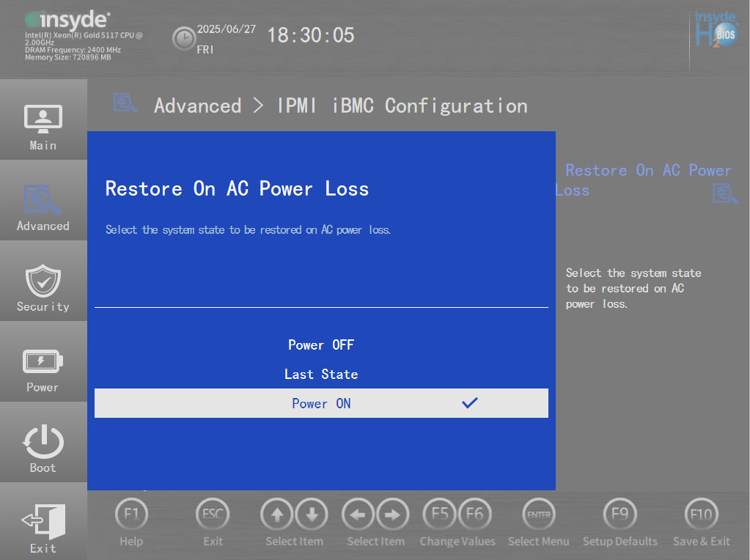This screenshot has height=560, width=750.
Task: Click the clock icon beside the date
Action: (183, 38)
